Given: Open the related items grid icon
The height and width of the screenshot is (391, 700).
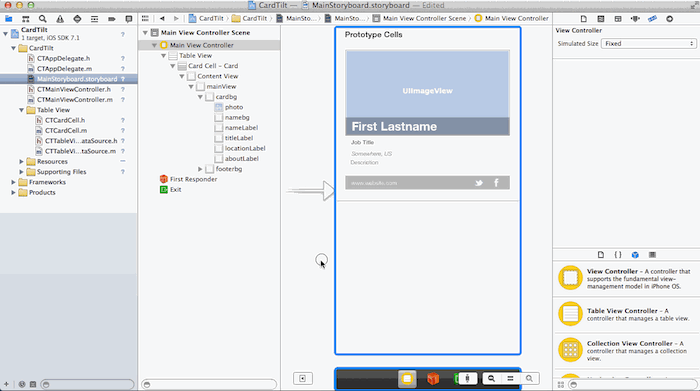Looking at the screenshot, I should [x=145, y=18].
